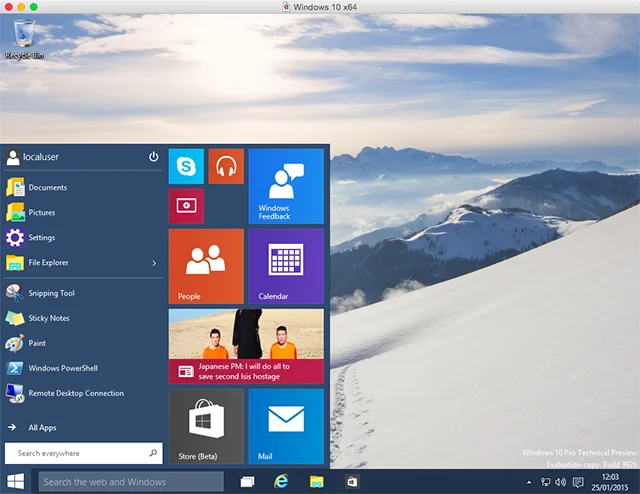Expand the File Explorer jump list arrow
This screenshot has width=640, height=494.
pyautogui.click(x=154, y=263)
